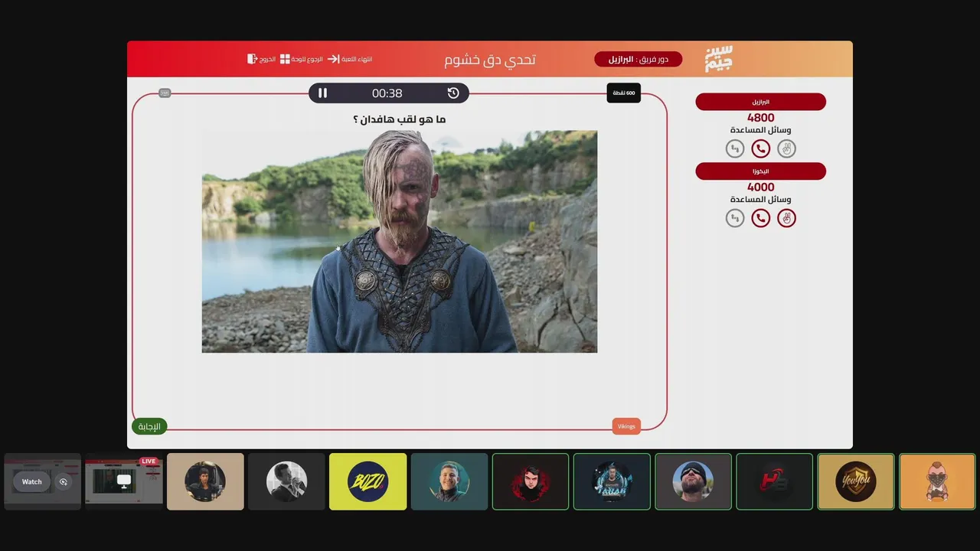Screen dimensions: 980x551
Task: Open the سين جيم logo
Action: (718, 59)
